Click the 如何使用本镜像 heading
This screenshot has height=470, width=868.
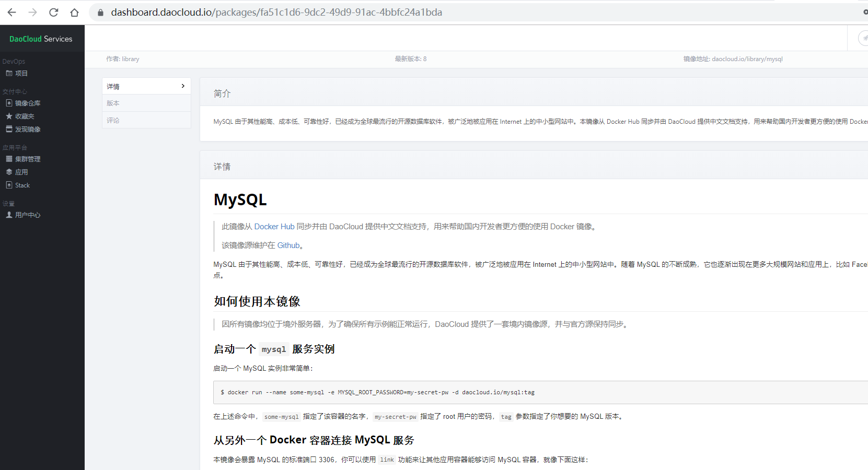pos(257,301)
